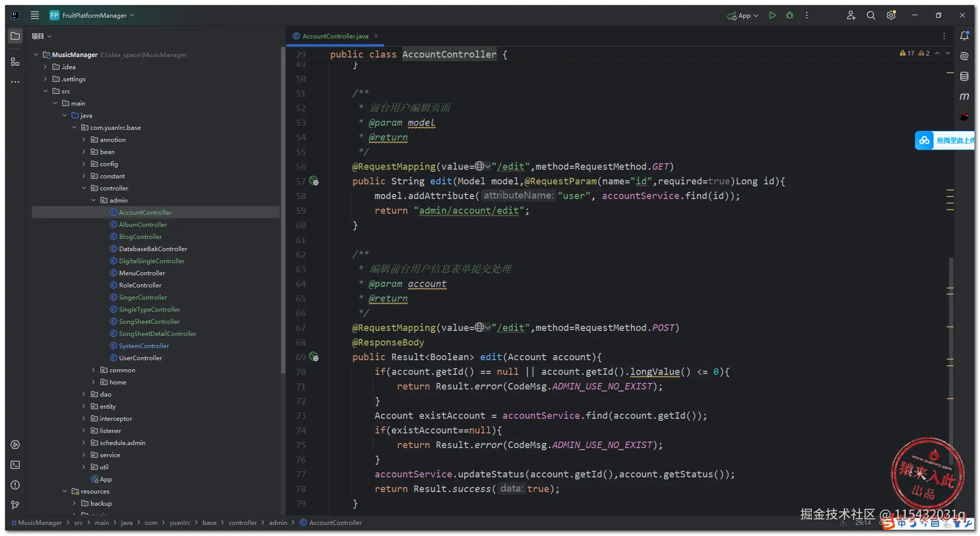
Task: Open the Terminal tool window
Action: (x=15, y=465)
